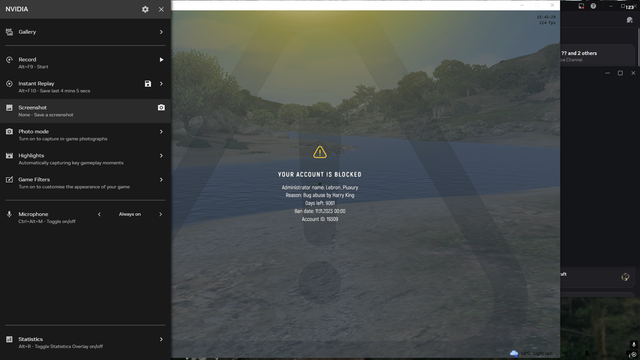This screenshot has width=640, height=360.
Task: Click 'Reason: Bug abuse by Harry King' line
Action: pos(320,195)
